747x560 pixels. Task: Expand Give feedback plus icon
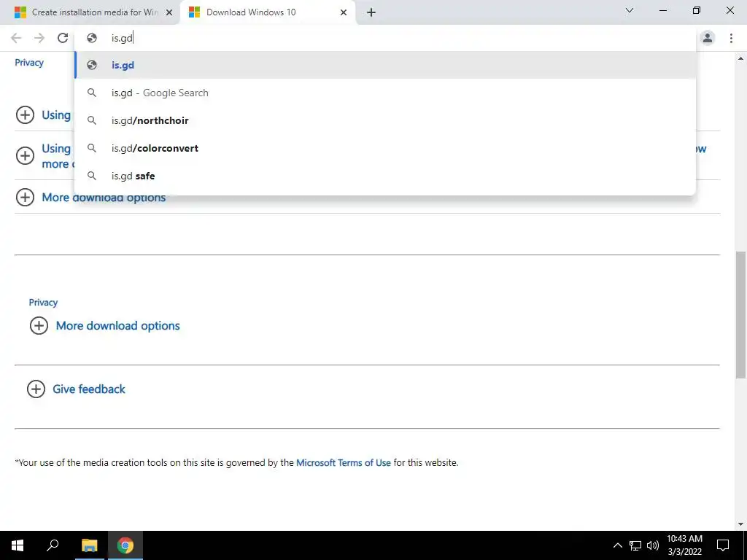tap(36, 389)
